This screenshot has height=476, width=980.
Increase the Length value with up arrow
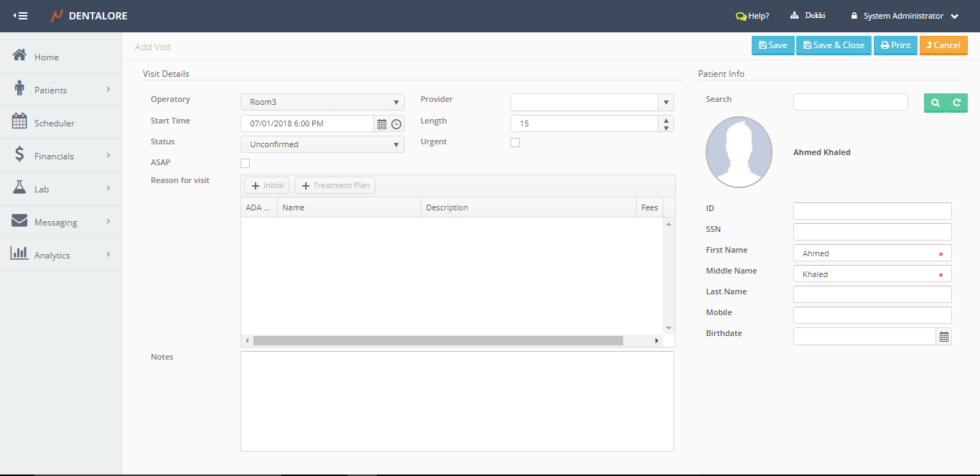pyautogui.click(x=667, y=120)
